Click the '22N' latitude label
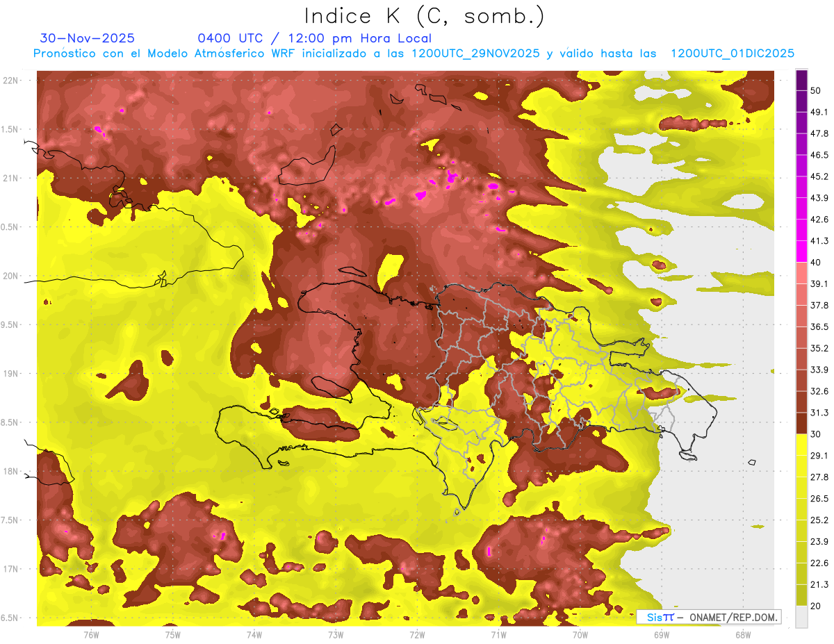Image resolution: width=834 pixels, height=644 pixels. click(x=11, y=81)
